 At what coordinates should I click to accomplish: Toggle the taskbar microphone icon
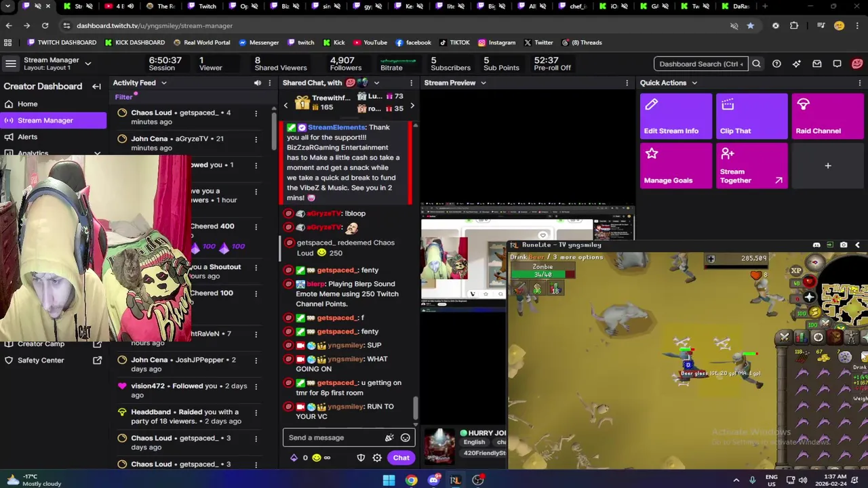coord(752,480)
